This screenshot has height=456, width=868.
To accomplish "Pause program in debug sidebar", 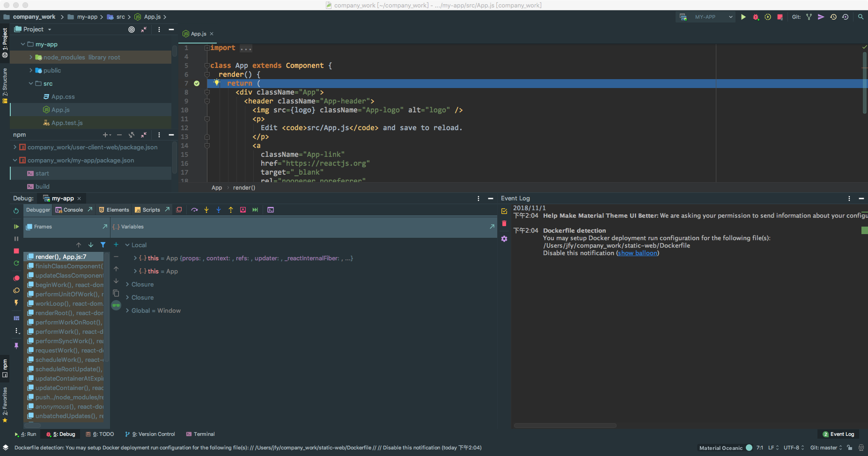I will point(16,239).
